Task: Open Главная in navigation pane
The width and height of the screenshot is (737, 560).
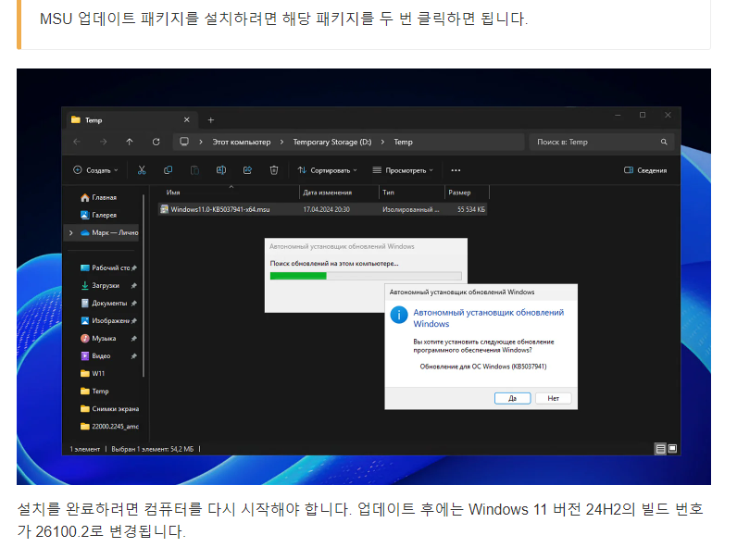Action: pyautogui.click(x=104, y=197)
